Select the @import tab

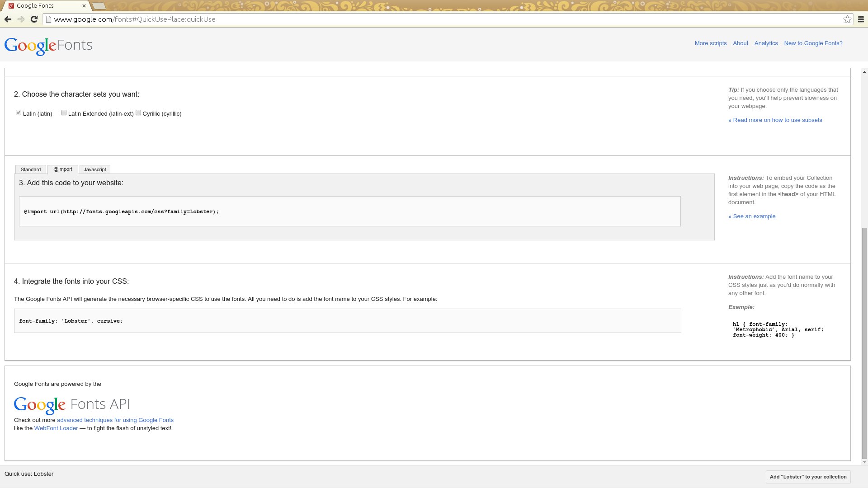(63, 169)
